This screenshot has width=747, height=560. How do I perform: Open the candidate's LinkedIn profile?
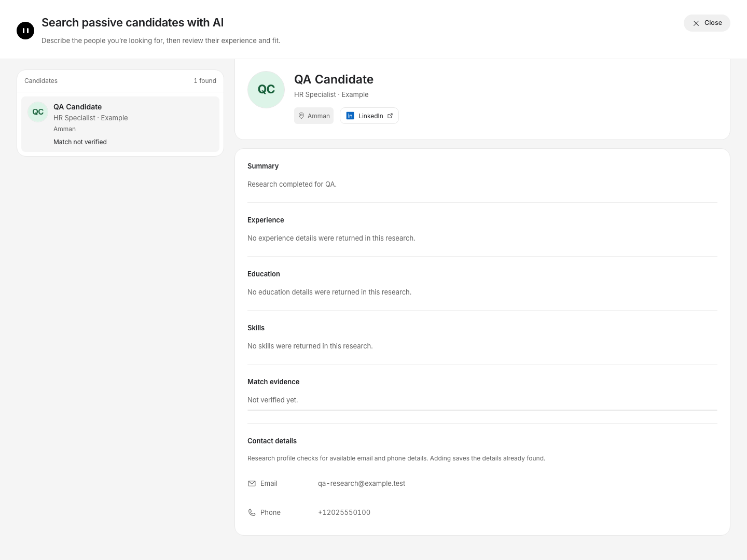[x=369, y=116]
